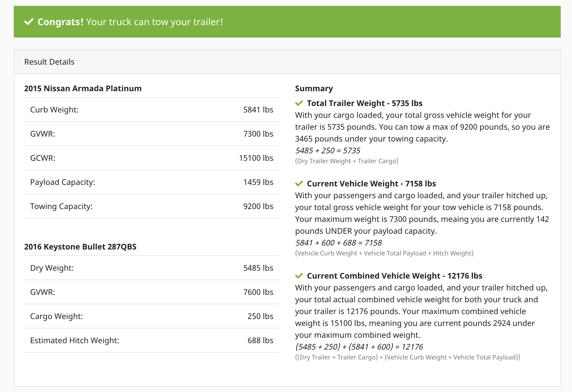Select the Towing Capacity row

pyautogui.click(x=152, y=206)
